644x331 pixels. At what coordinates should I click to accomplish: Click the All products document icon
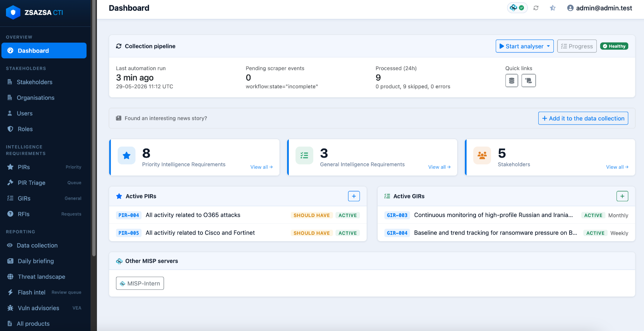click(10, 324)
